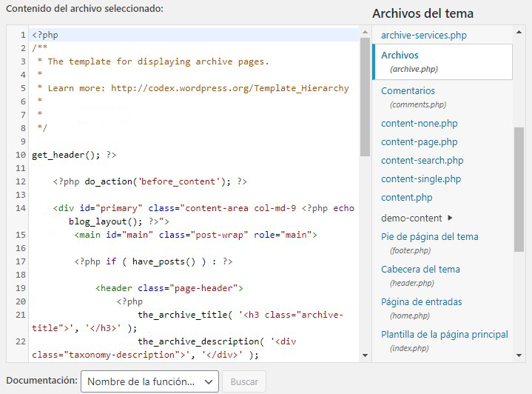The image size is (532, 394).
Task: Open Página de entradas home.php
Action: pyautogui.click(x=421, y=302)
